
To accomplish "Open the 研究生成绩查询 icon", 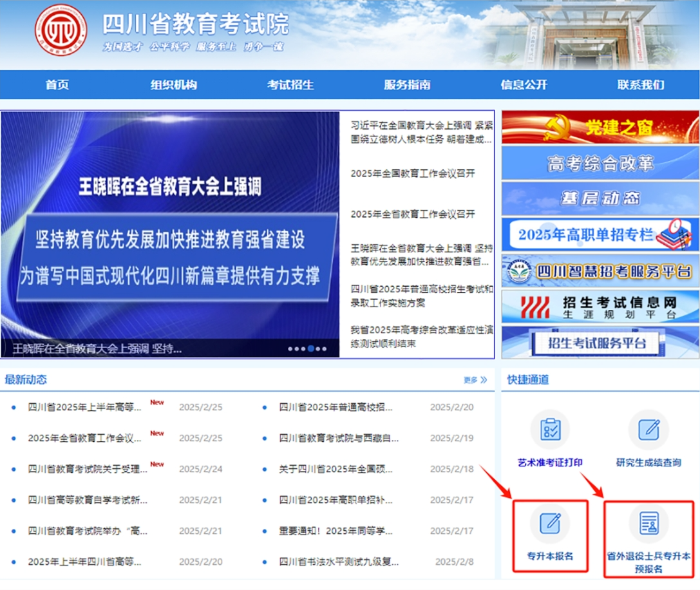I will click(x=648, y=430).
